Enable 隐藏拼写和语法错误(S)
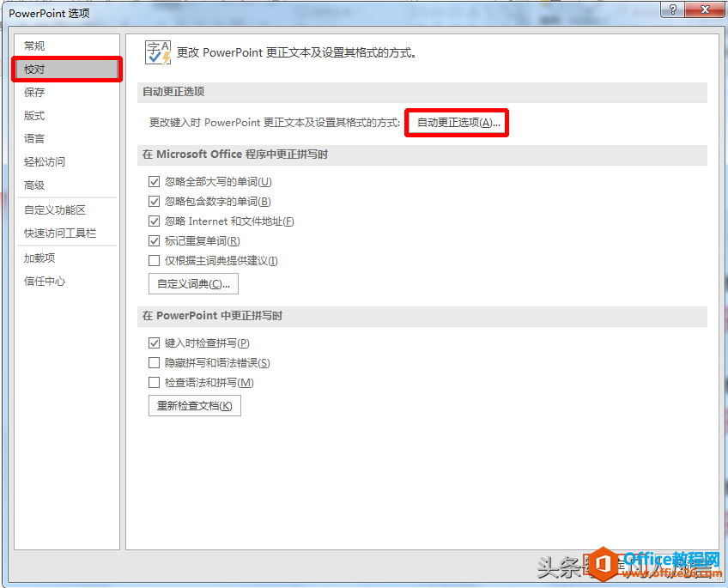The image size is (728, 588). point(153,363)
